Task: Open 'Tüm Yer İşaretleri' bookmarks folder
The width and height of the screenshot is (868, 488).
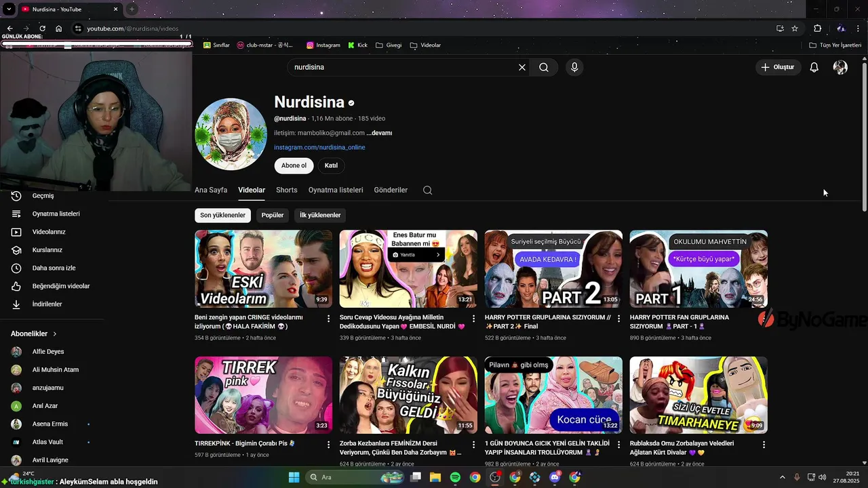Action: (835, 45)
